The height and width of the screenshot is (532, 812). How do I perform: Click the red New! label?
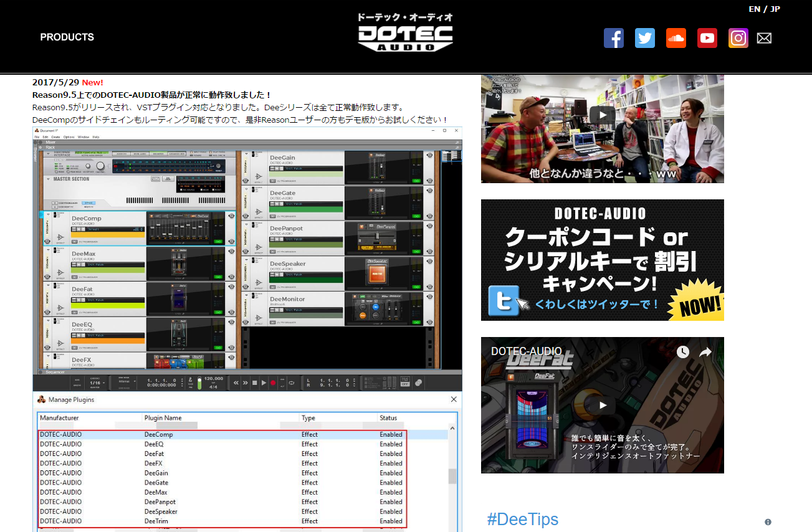(93, 82)
